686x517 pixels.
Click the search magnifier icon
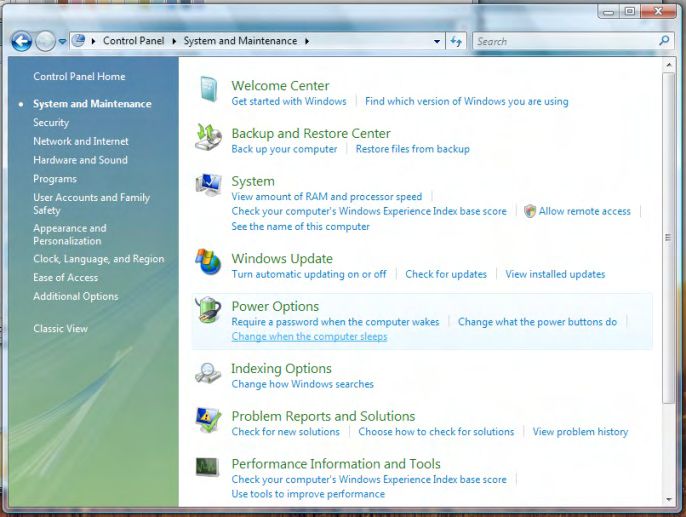point(664,41)
